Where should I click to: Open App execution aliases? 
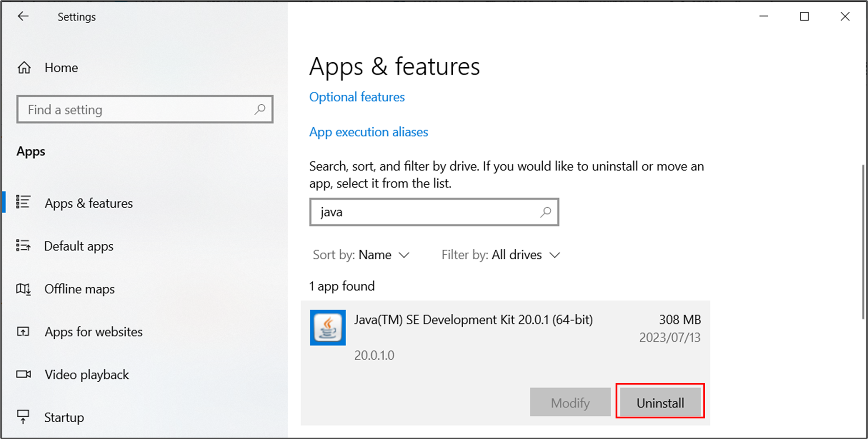[369, 132]
